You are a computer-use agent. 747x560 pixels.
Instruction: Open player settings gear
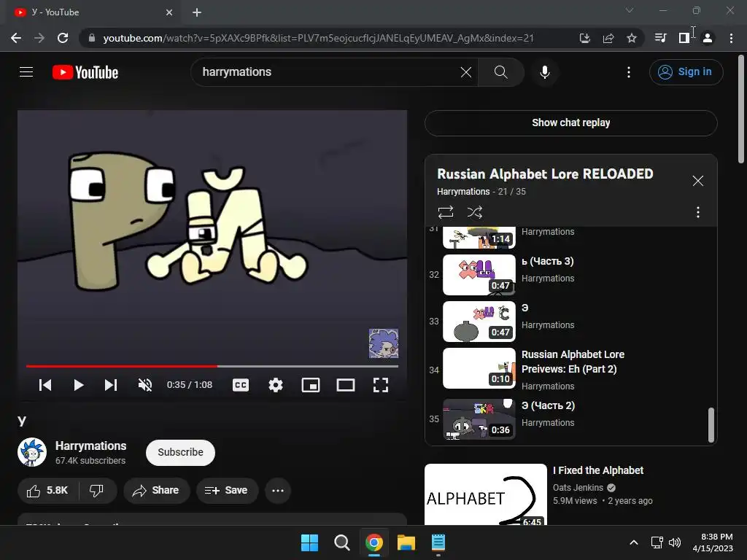click(x=275, y=385)
